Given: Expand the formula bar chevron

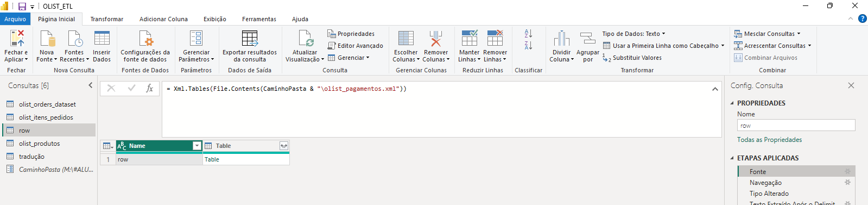Looking at the screenshot, I should click(715, 89).
